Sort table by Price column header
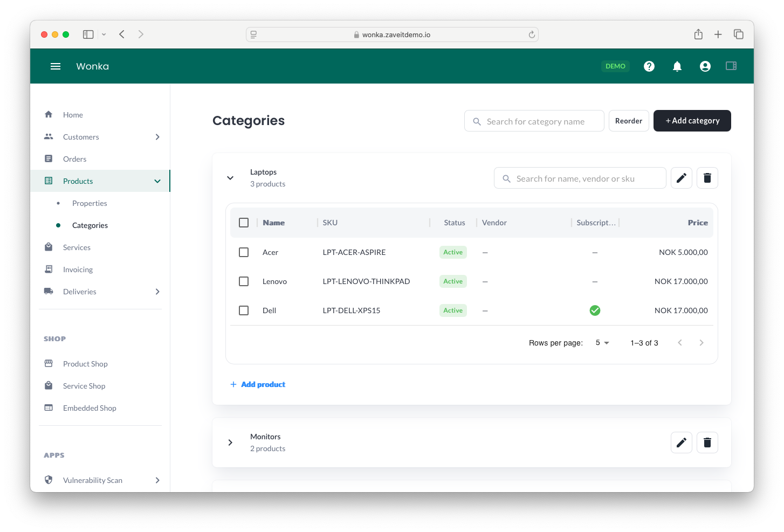The height and width of the screenshot is (532, 784). tap(698, 223)
